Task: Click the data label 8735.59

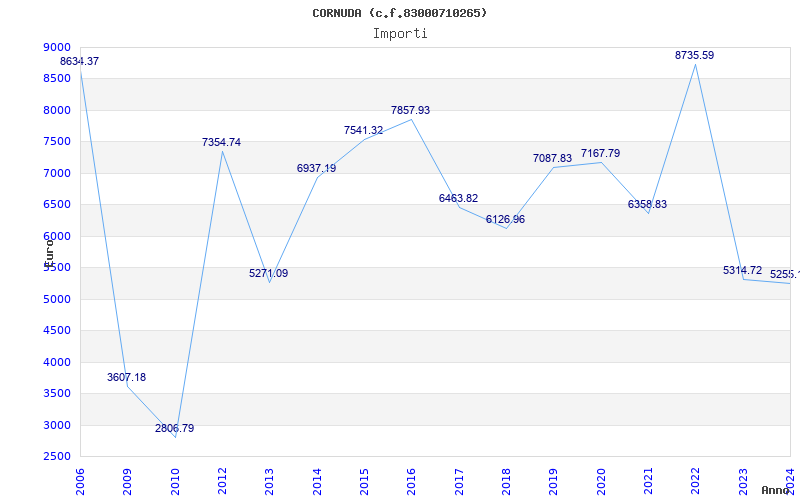Action: pyautogui.click(x=694, y=56)
